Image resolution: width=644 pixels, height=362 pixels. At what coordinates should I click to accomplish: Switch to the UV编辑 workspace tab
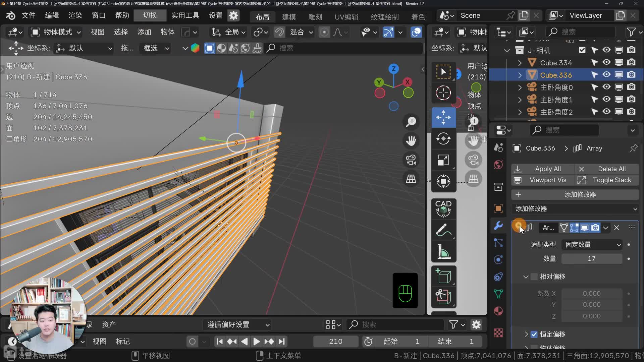346,17
